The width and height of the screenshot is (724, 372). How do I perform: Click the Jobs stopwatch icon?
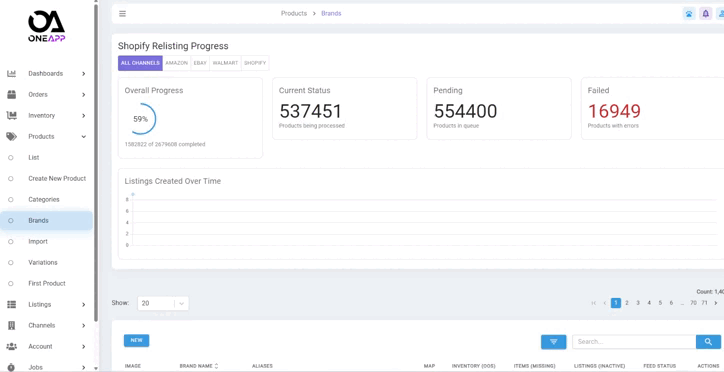[12, 367]
